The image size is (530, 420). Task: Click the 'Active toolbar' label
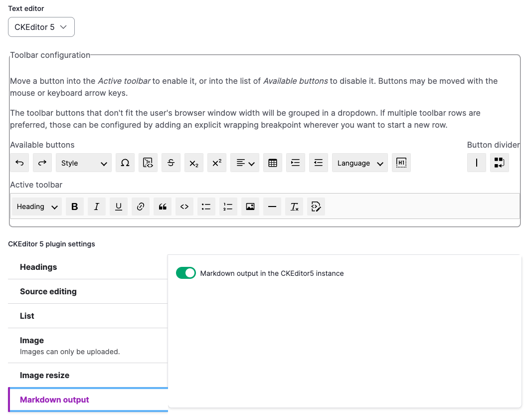click(36, 185)
